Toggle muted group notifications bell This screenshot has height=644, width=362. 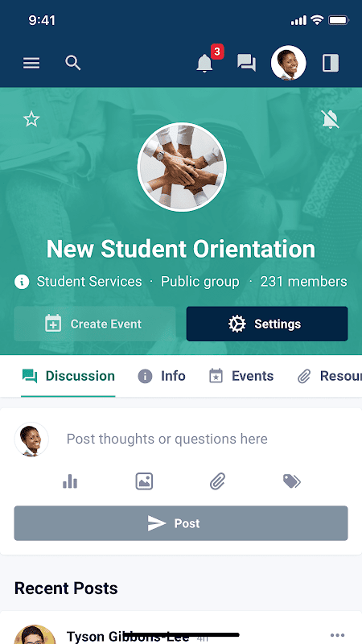[331, 119]
